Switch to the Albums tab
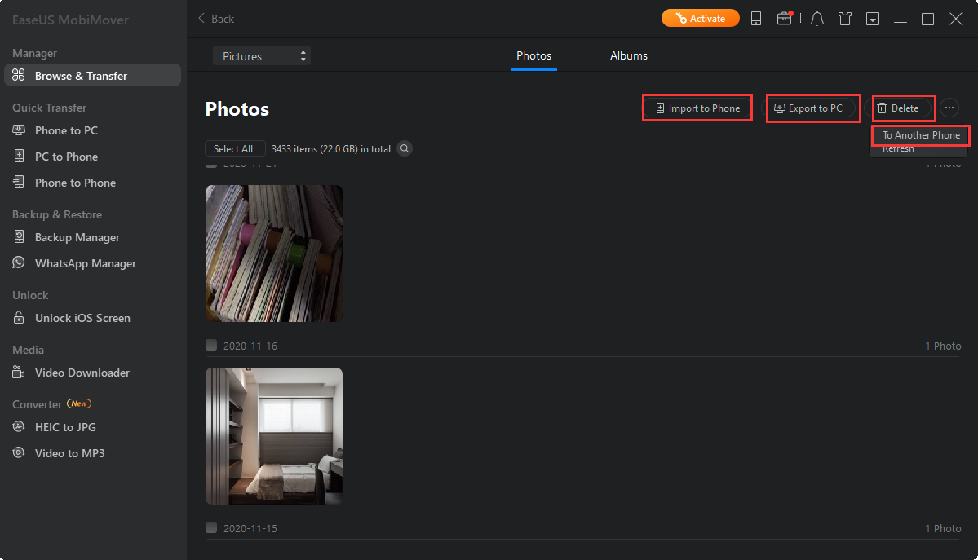 tap(628, 56)
